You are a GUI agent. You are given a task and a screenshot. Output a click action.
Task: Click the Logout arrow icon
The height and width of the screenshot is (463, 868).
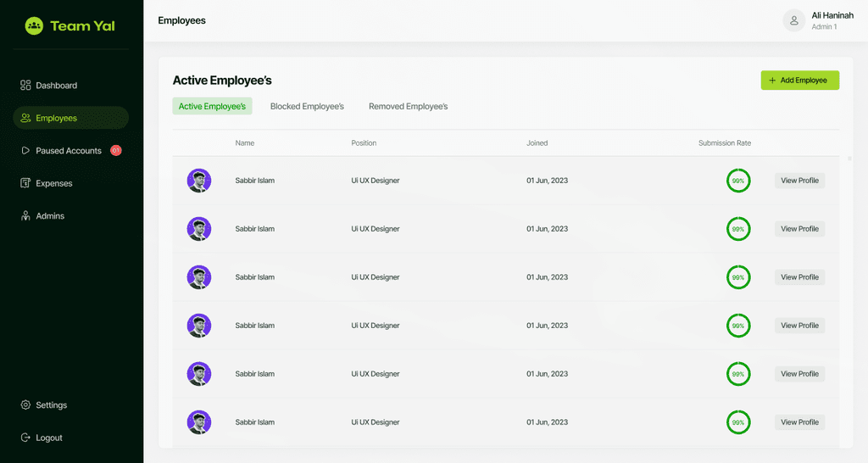click(25, 438)
